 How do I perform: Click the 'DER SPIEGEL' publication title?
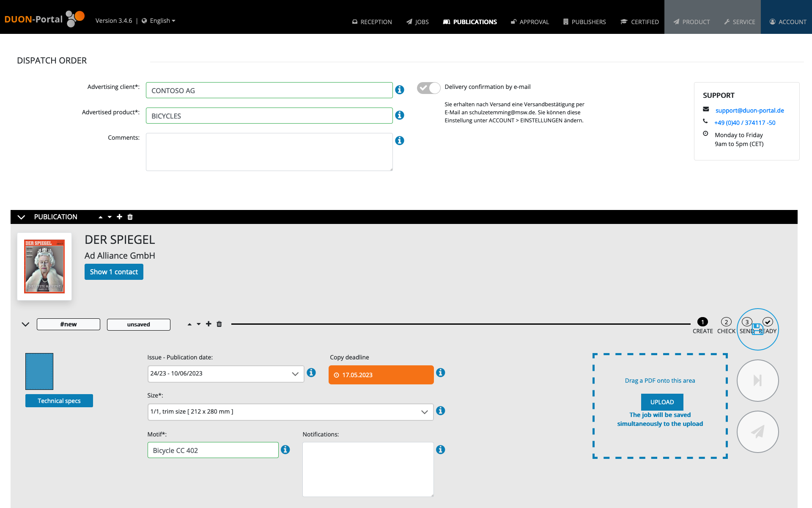click(x=120, y=240)
